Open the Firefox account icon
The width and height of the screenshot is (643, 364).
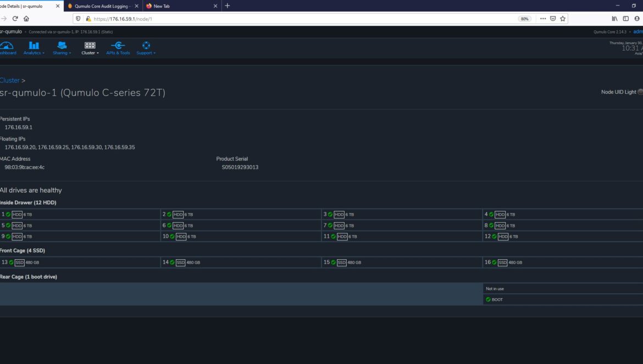click(x=637, y=19)
